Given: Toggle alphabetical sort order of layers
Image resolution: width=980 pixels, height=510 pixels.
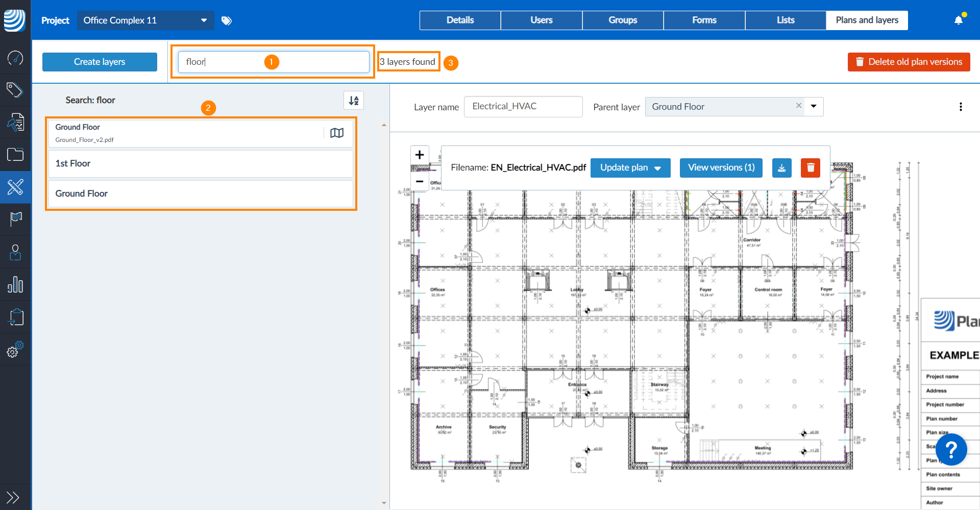Looking at the screenshot, I should pos(354,101).
